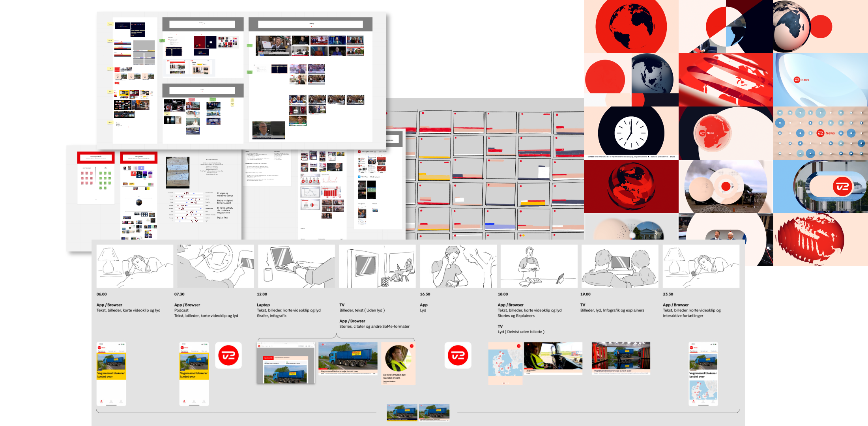This screenshot has width=868, height=426.
Task: Open the 23.30 phone mockup with Denmark map
Action: (x=703, y=374)
